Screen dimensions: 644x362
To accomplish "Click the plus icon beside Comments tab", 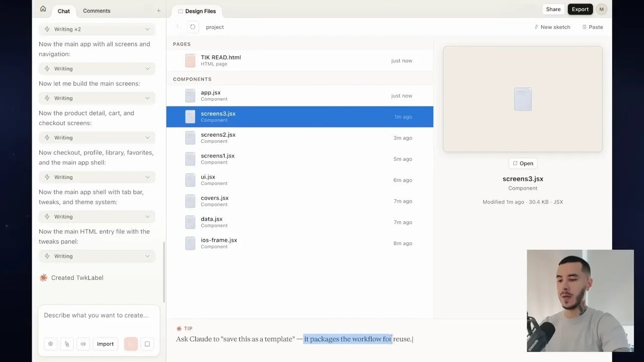I will point(158,11).
